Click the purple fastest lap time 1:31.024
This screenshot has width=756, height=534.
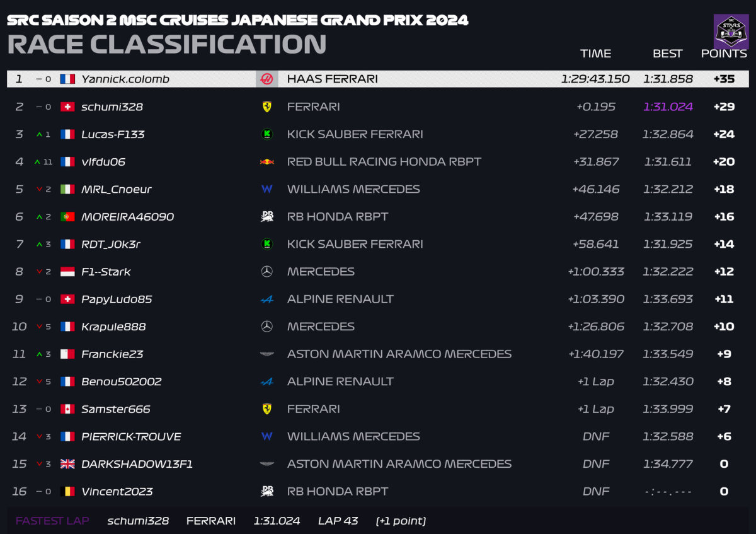pos(668,107)
